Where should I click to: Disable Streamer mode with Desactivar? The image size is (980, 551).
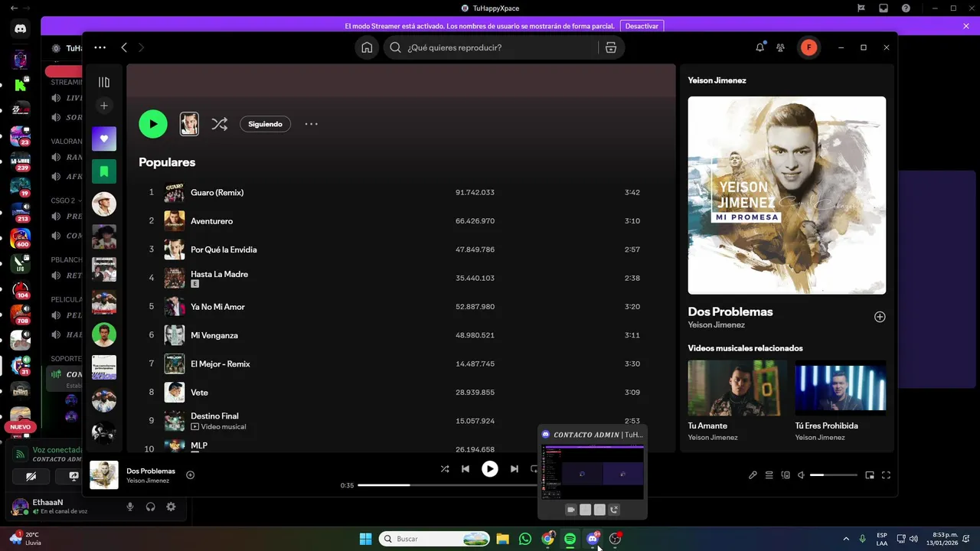642,26
